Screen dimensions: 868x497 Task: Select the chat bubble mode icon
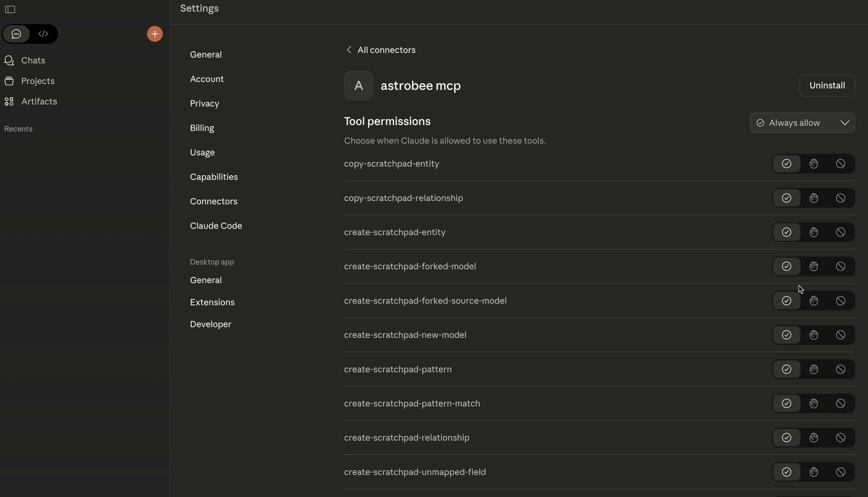pyautogui.click(x=16, y=34)
